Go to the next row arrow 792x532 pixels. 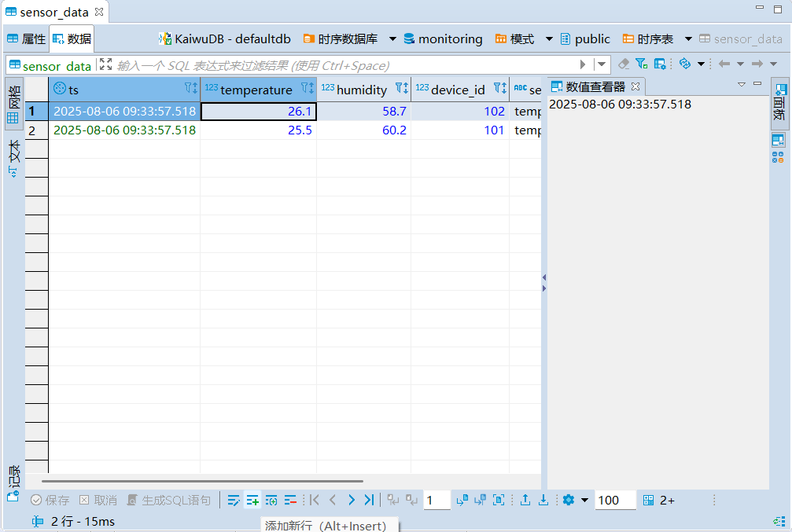click(351, 500)
